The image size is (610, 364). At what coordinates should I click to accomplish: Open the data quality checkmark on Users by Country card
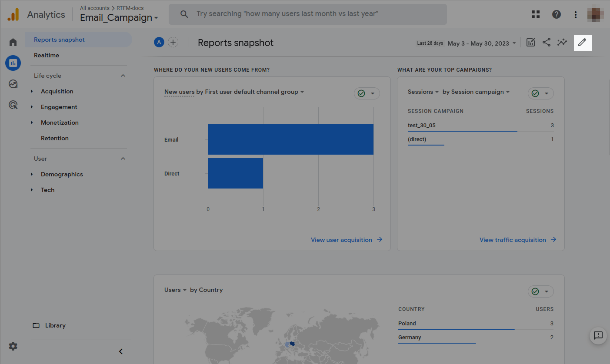click(540, 291)
